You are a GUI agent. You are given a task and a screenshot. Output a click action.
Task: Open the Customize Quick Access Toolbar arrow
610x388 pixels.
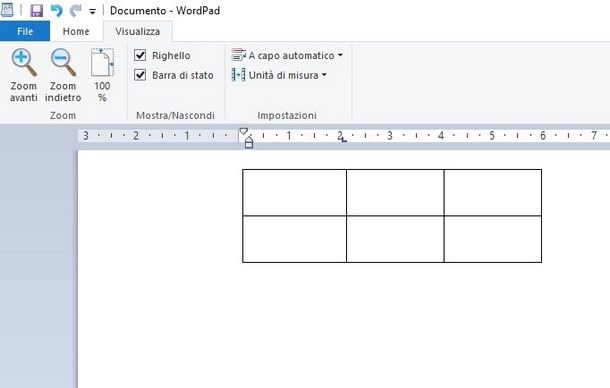point(92,12)
